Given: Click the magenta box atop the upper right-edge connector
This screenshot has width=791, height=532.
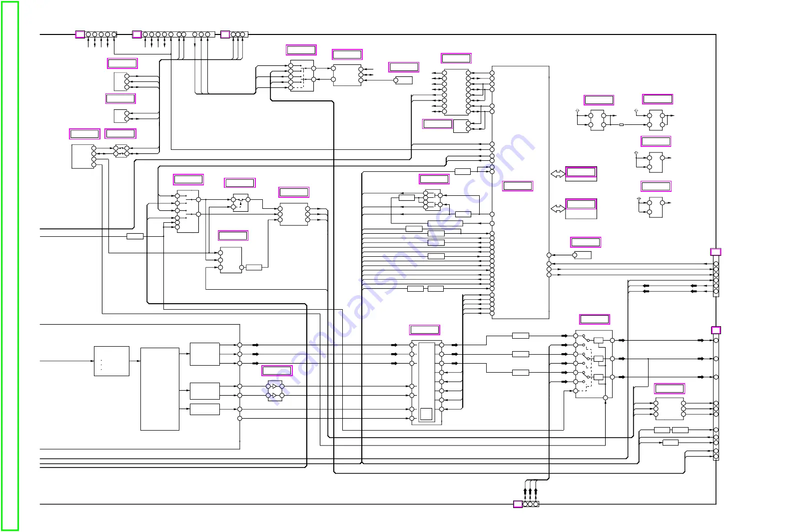Looking at the screenshot, I should pos(716,252).
